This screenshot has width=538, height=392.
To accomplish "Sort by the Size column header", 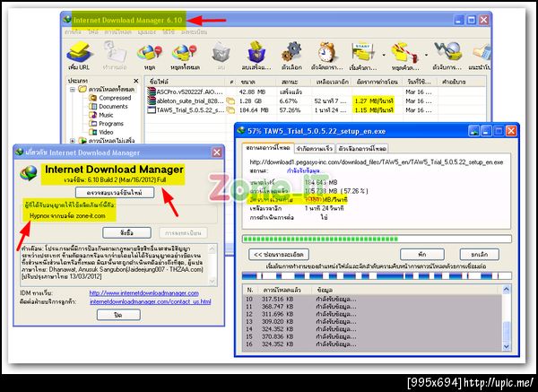I will pyautogui.click(x=256, y=82).
